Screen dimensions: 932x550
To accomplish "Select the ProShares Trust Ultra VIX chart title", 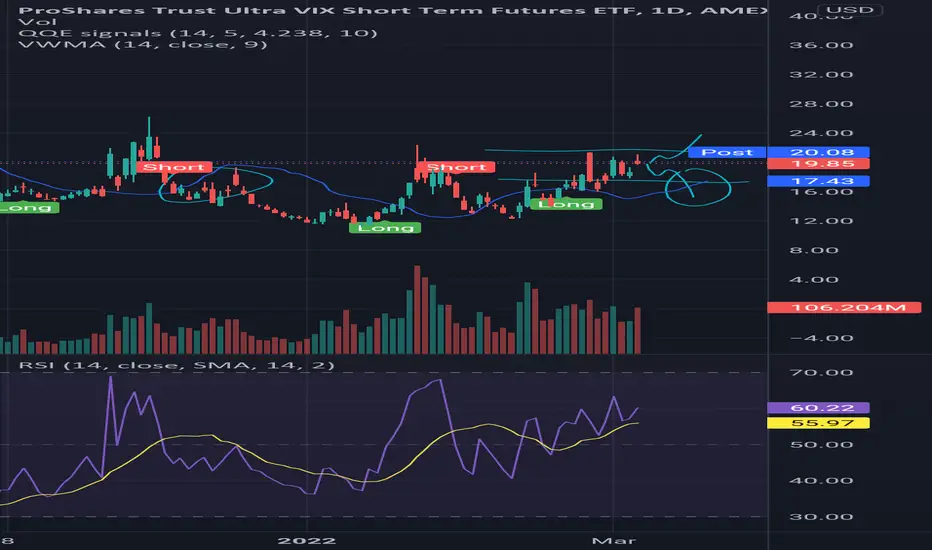I will coord(392,10).
